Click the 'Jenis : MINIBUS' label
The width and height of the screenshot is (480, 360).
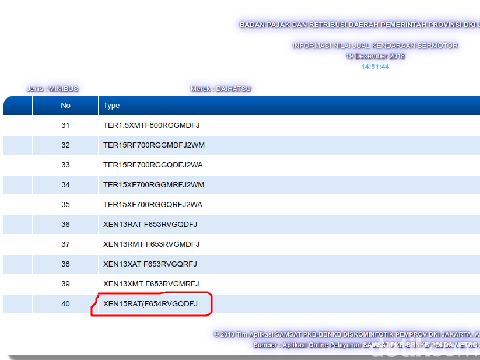(53, 89)
